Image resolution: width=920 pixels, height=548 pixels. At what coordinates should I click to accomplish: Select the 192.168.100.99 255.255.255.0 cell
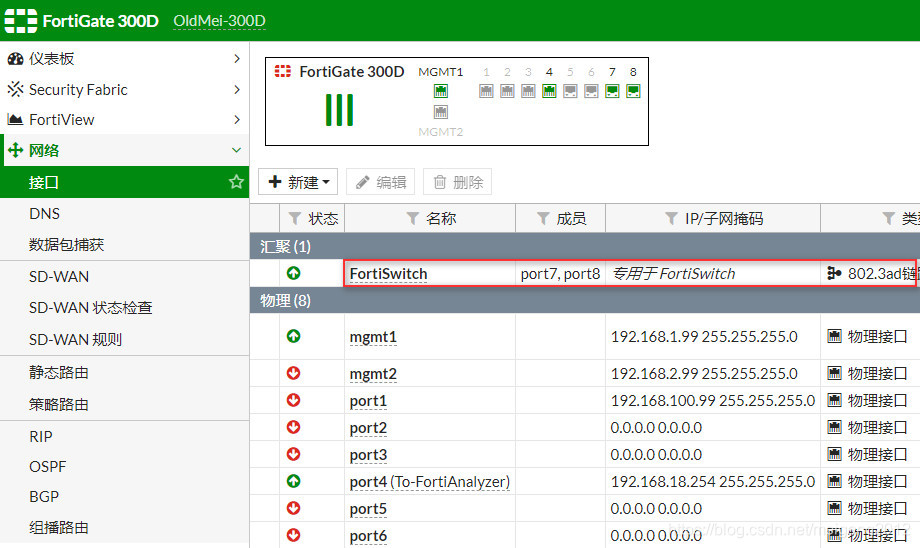[712, 401]
